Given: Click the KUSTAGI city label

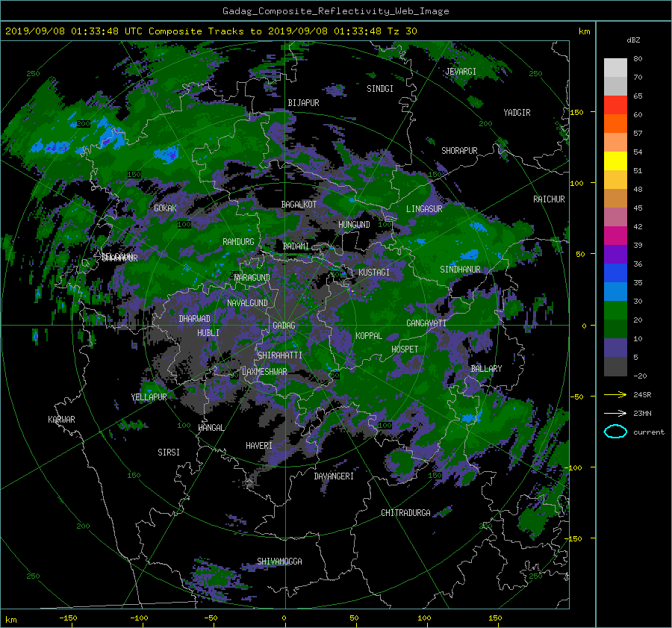Looking at the screenshot, I should coord(374,273).
